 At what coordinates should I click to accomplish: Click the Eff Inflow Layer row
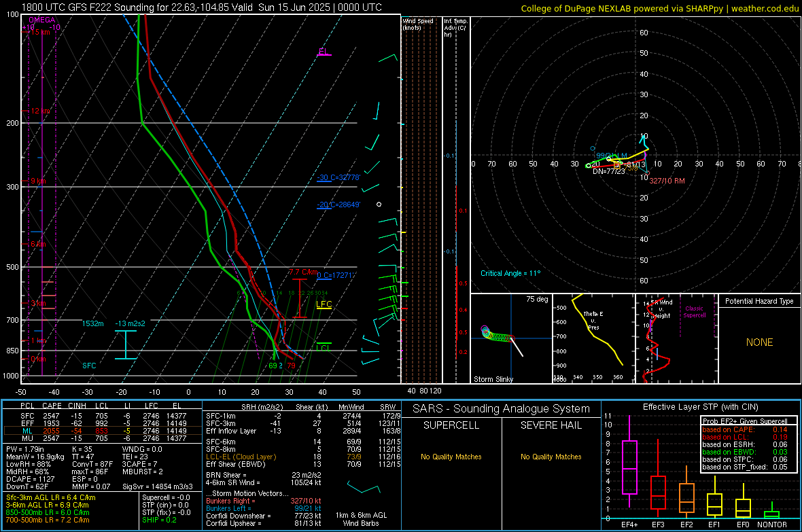(x=303, y=431)
